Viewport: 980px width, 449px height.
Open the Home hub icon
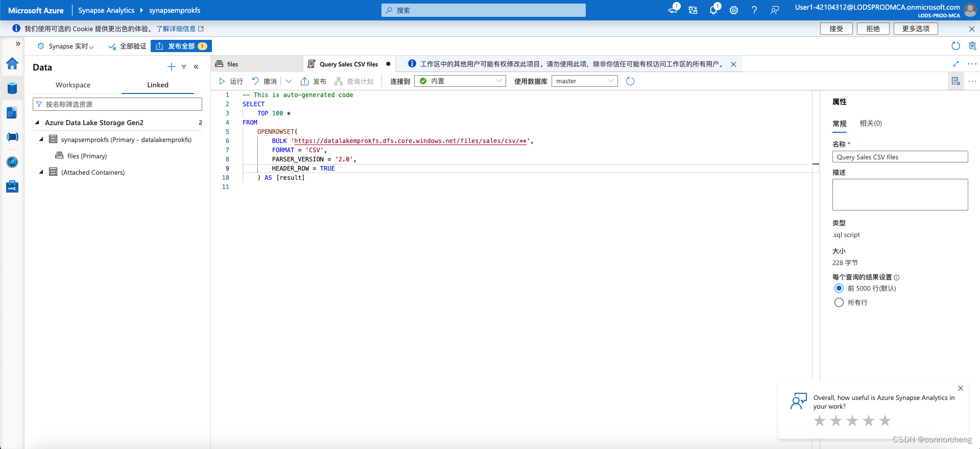(12, 64)
